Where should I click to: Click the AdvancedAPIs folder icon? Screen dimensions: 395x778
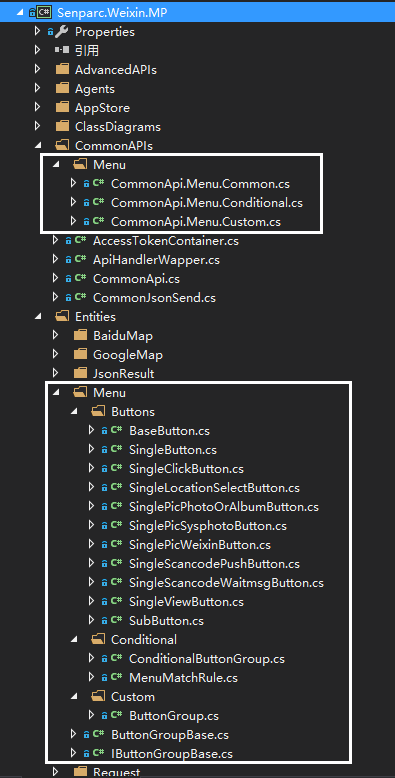62,69
